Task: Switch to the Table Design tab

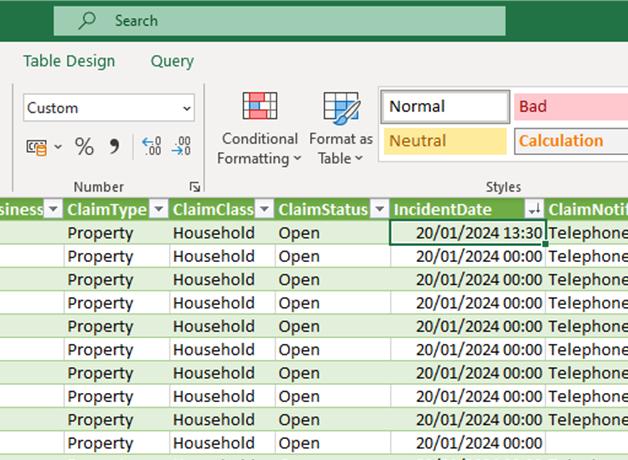Action: point(69,61)
